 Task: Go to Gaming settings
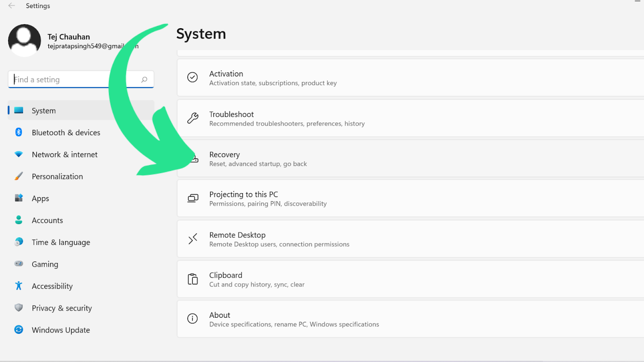[x=81, y=264]
